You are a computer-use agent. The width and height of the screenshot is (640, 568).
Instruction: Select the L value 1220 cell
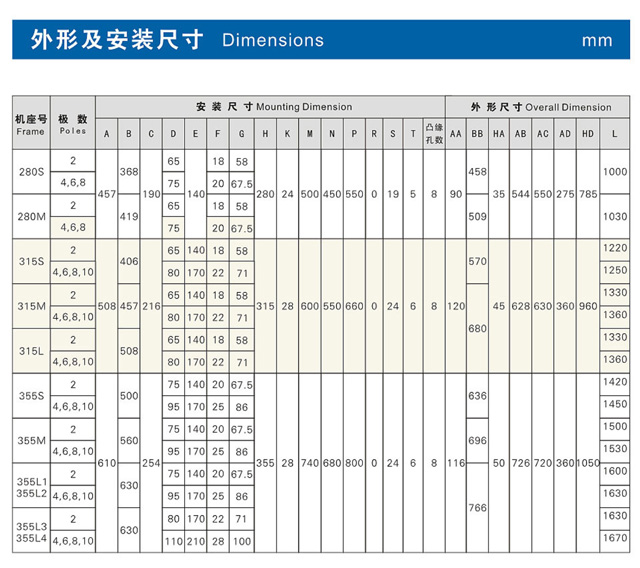pyautogui.click(x=615, y=248)
